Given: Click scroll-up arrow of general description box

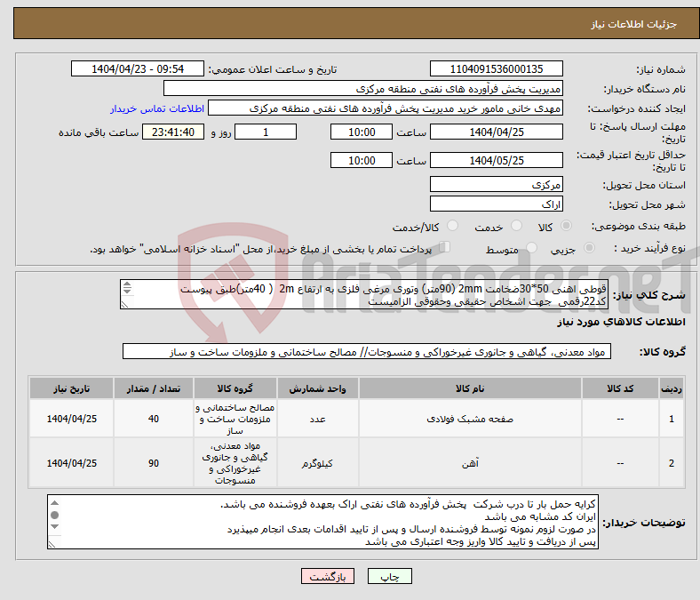Looking at the screenshot, I should coord(127,284).
